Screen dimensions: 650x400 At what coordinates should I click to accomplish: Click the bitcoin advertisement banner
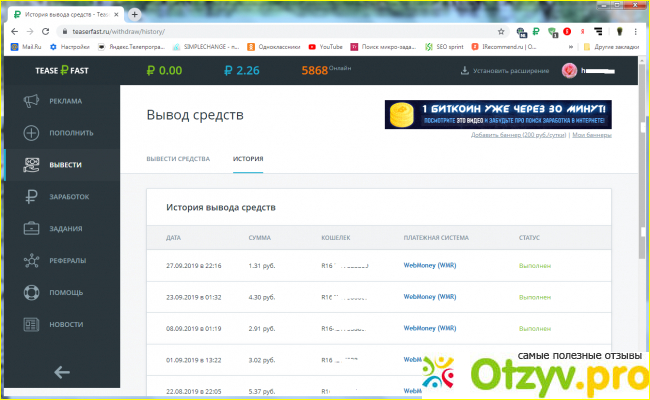click(x=498, y=113)
